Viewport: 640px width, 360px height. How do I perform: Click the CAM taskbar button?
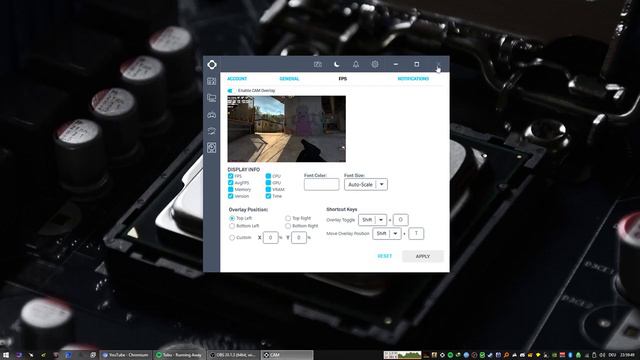pos(287,355)
